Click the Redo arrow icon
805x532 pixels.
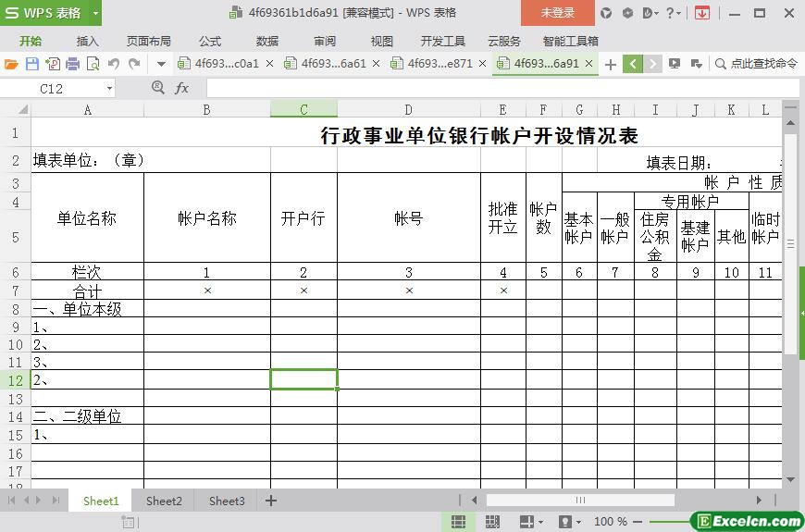(x=134, y=64)
